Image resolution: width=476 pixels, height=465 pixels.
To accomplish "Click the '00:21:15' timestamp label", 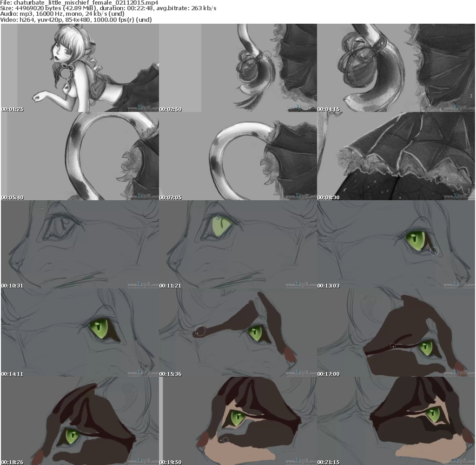I will [x=329, y=462].
